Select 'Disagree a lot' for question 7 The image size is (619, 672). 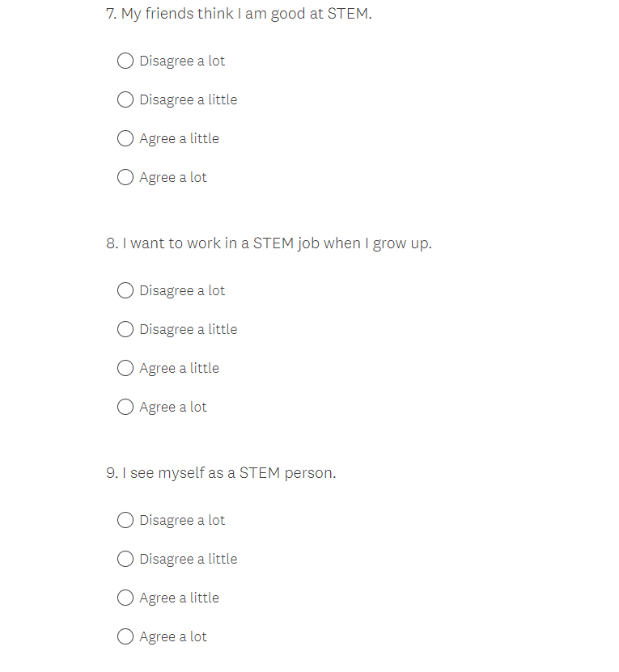click(x=125, y=61)
